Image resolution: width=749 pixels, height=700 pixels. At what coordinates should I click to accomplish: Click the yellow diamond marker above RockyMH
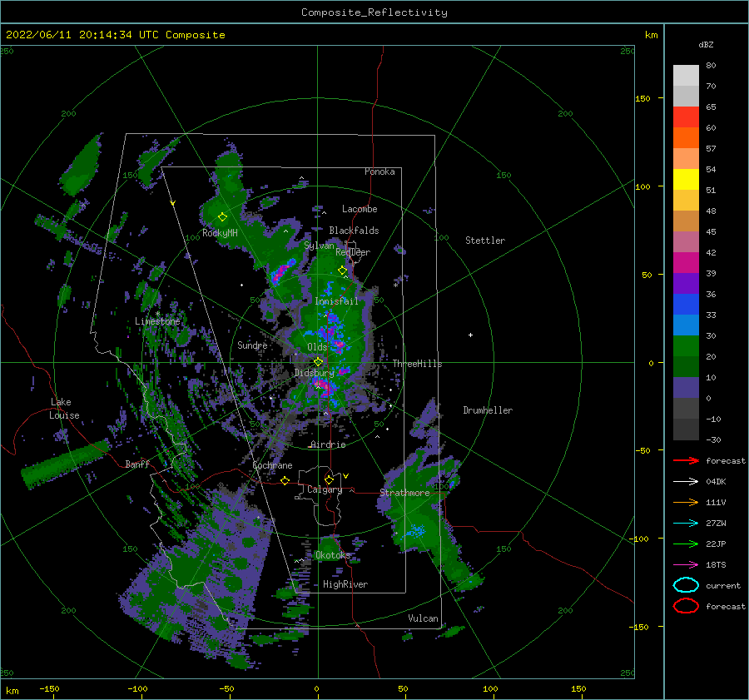click(222, 217)
